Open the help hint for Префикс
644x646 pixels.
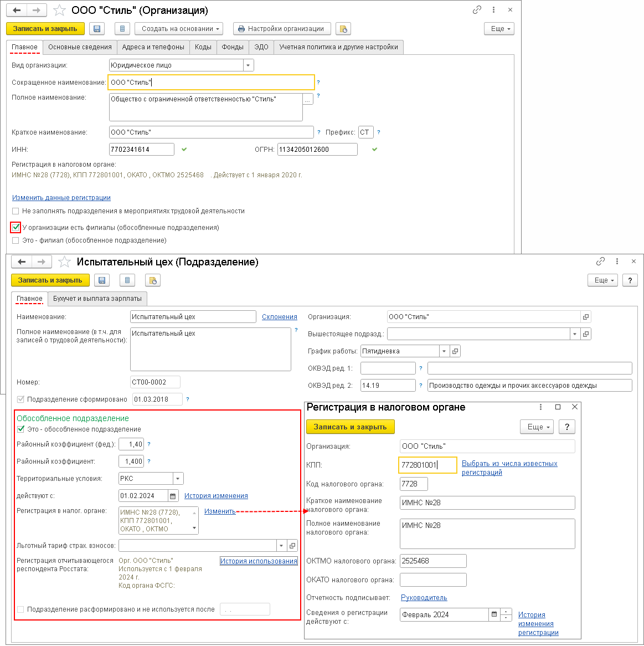(378, 132)
